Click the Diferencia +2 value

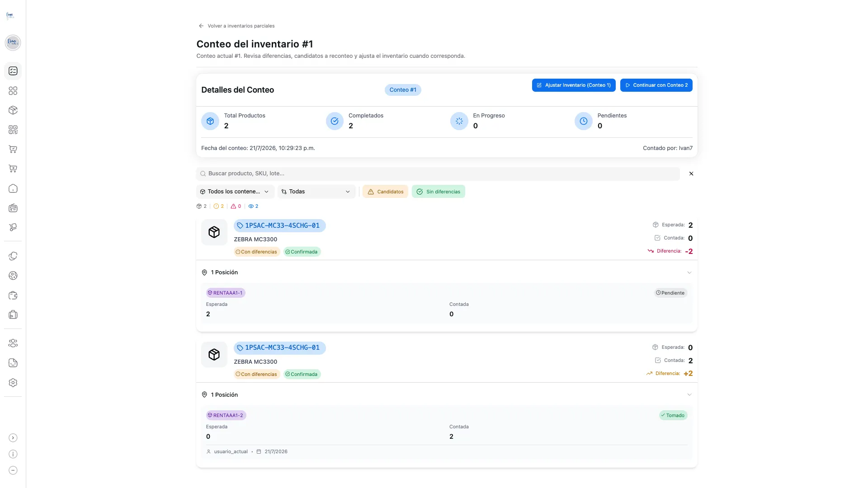[x=688, y=374]
